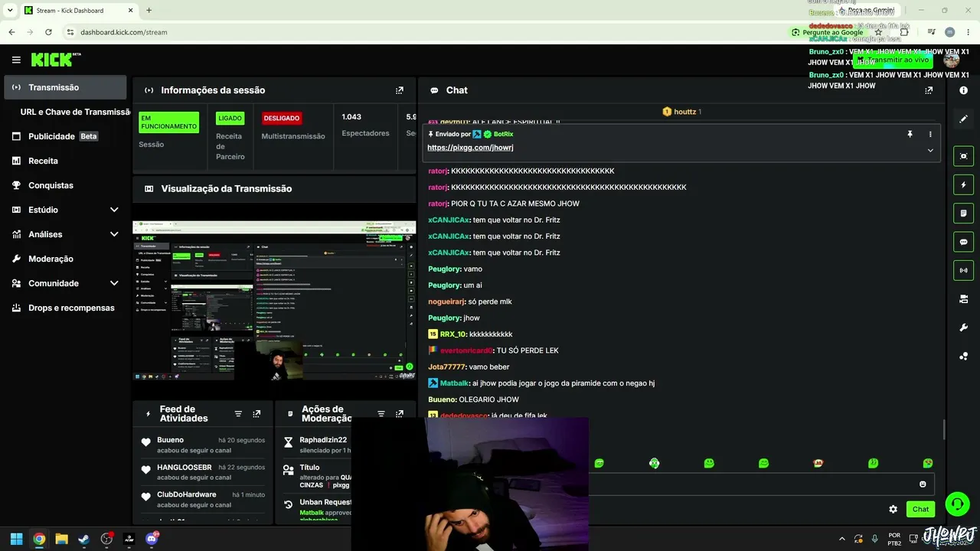Pop out the Informações da sessão panel

coord(399,90)
